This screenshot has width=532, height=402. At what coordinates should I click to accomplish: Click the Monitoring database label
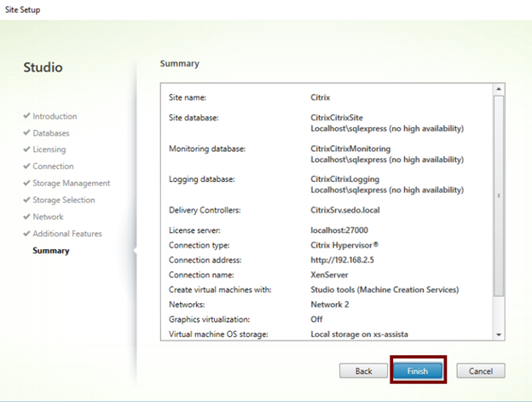point(207,149)
